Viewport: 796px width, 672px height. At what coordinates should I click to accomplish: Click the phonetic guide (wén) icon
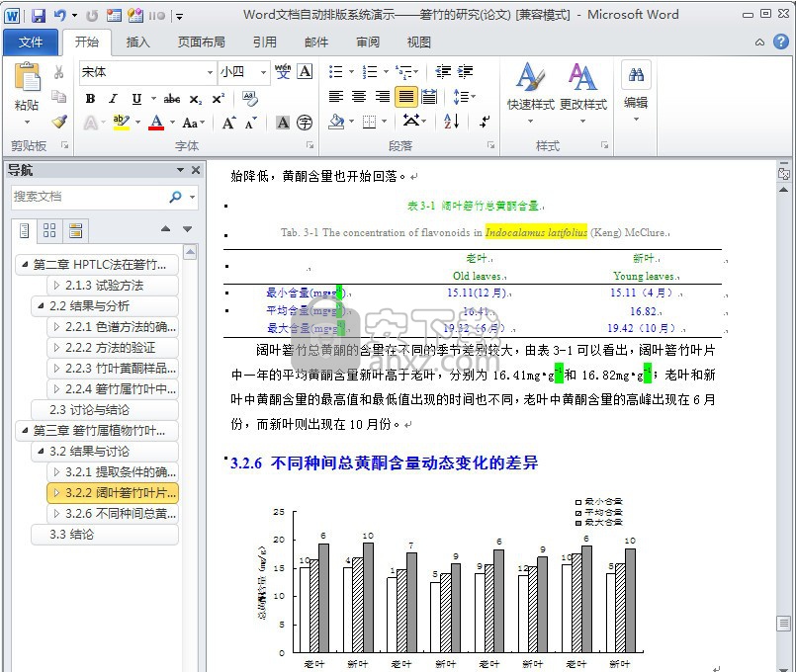(283, 71)
